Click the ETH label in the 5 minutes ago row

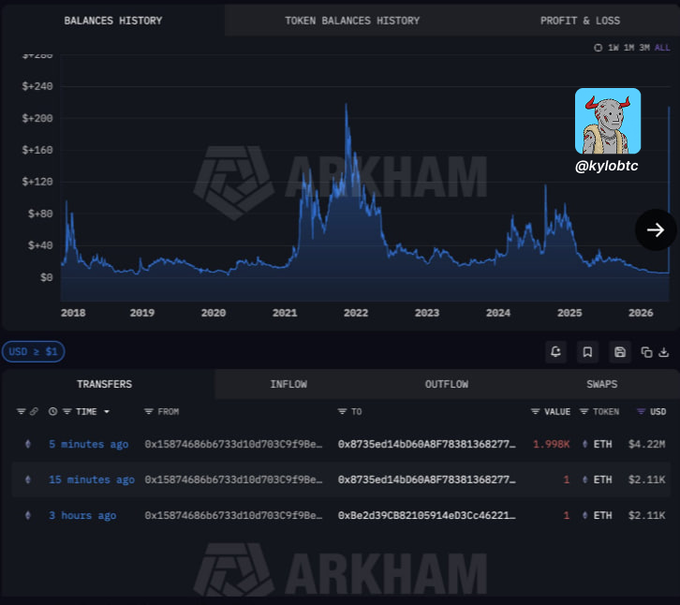[603, 444]
